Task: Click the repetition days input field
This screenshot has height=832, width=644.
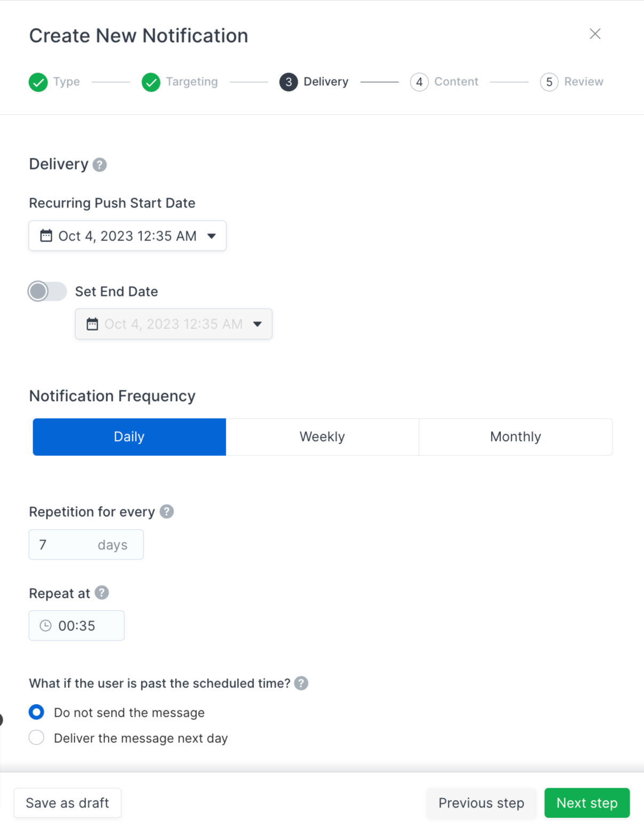Action: click(x=86, y=545)
